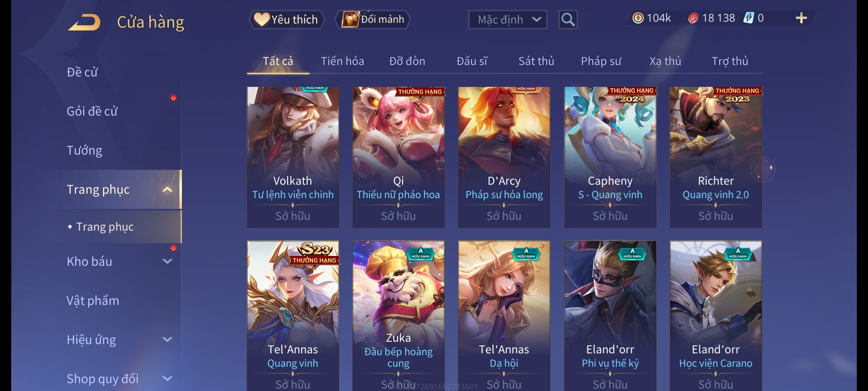Switch to the Sát thủ tab

[x=536, y=61]
